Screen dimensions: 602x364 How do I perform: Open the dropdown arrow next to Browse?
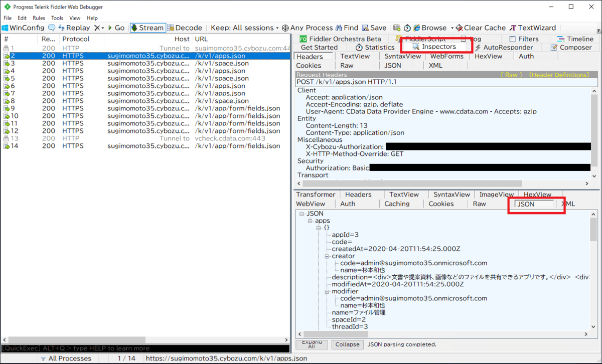(x=452, y=28)
